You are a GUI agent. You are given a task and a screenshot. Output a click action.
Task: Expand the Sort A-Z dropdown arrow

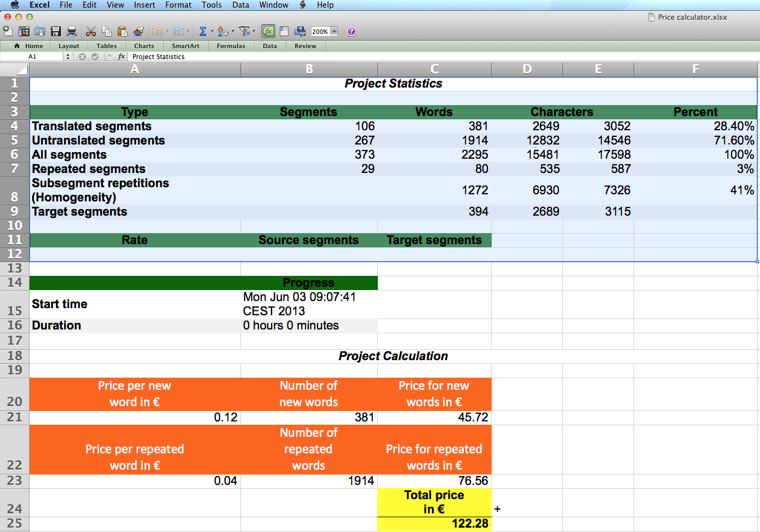[x=233, y=31]
